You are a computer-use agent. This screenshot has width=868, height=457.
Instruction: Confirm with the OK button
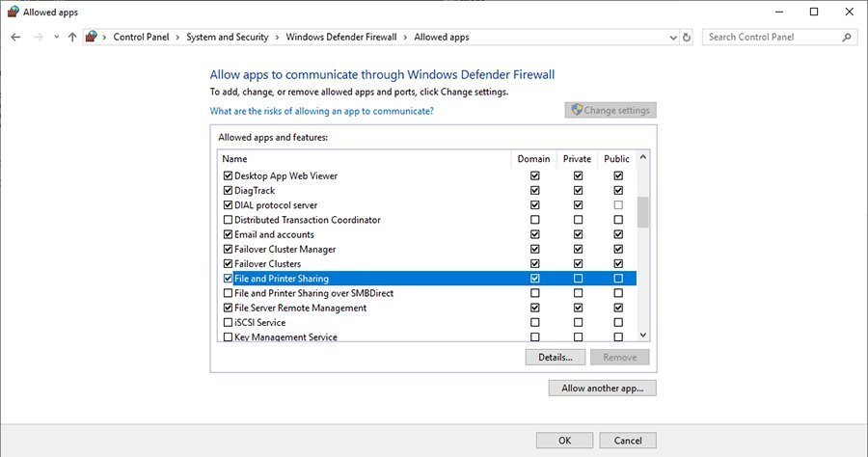tap(564, 441)
